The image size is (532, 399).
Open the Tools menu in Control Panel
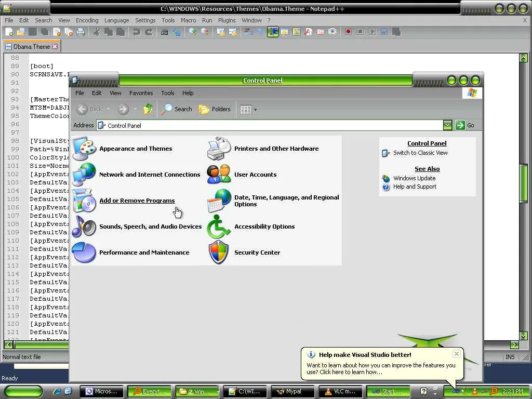tap(168, 93)
